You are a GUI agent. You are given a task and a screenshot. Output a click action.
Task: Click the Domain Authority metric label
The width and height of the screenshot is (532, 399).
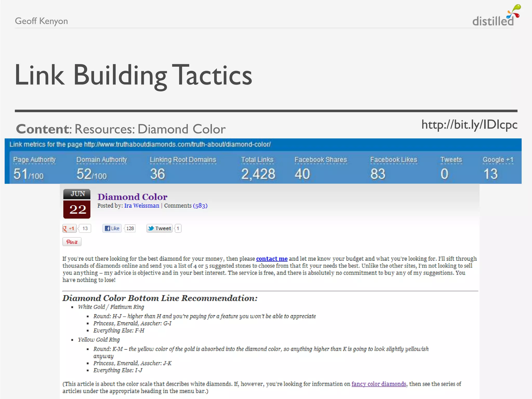[102, 160]
